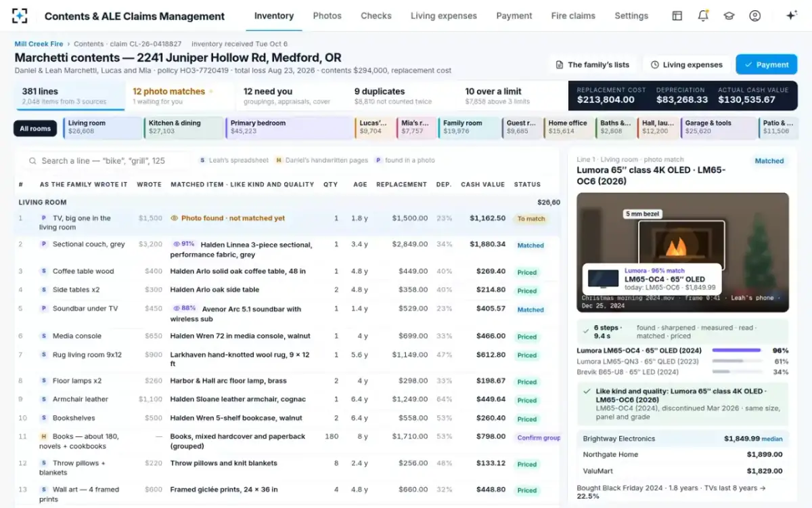Viewport: 812px width, 508px height.
Task: Select the All rooms filter chip
Action: [x=35, y=128]
